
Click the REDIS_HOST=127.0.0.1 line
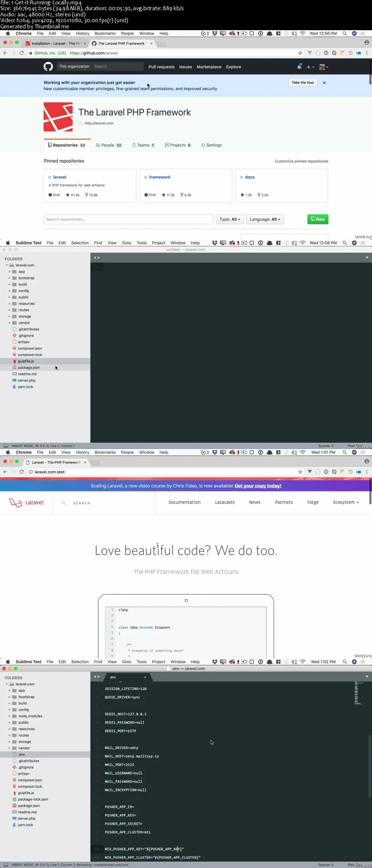[126, 714]
